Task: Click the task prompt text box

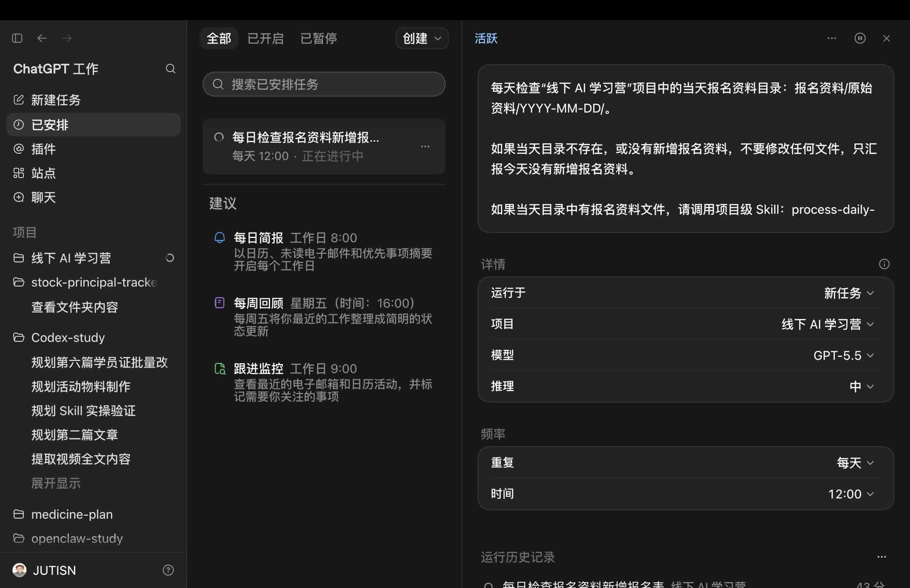Action: tap(686, 148)
